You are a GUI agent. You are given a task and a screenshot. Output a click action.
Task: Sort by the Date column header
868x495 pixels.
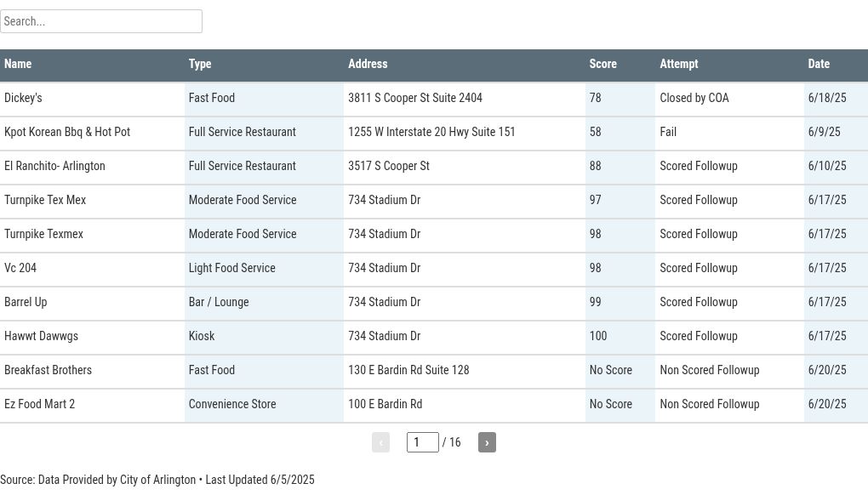[819, 64]
